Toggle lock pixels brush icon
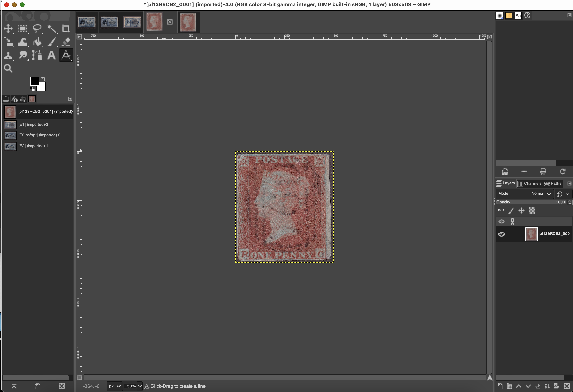The image size is (573, 392). tap(511, 210)
